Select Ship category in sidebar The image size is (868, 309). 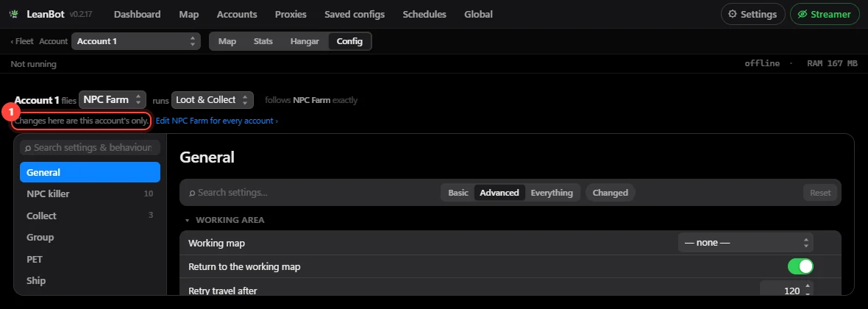pyautogui.click(x=90, y=281)
